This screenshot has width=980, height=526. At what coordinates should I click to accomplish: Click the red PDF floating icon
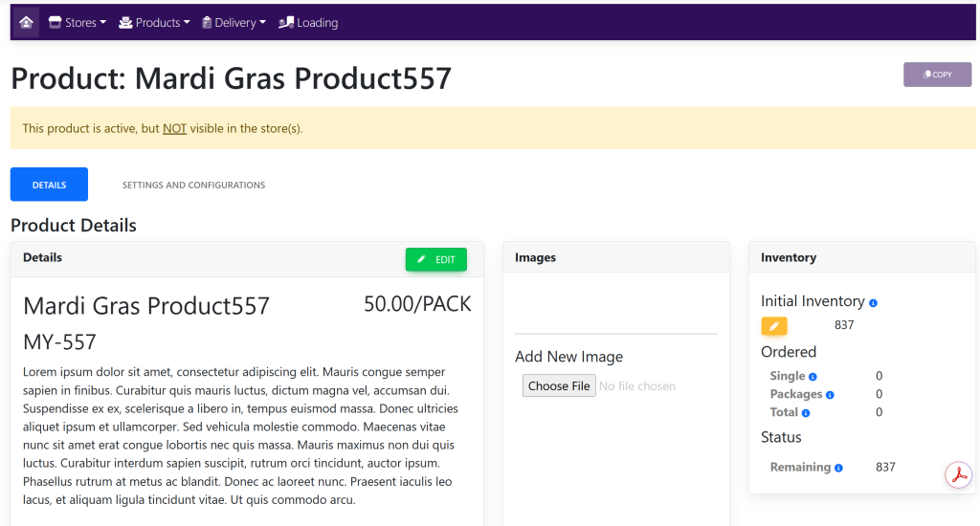pos(958,474)
